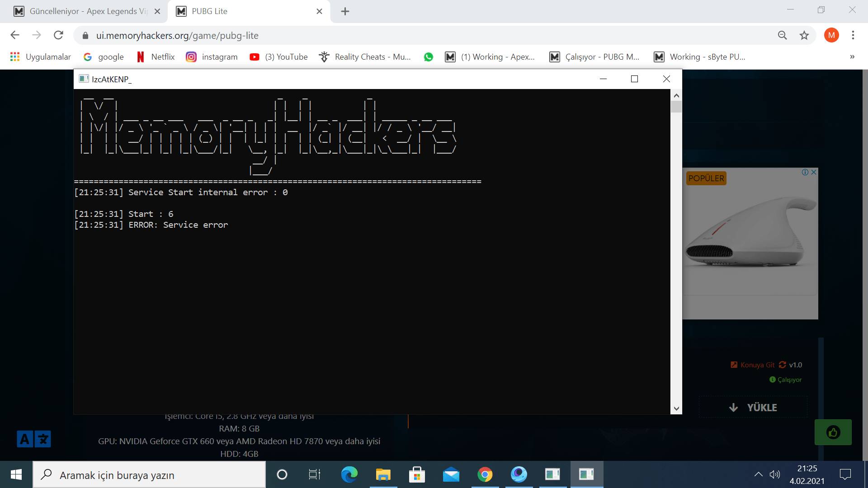
Task: Close the PUBG Lite tab
Action: [x=319, y=11]
